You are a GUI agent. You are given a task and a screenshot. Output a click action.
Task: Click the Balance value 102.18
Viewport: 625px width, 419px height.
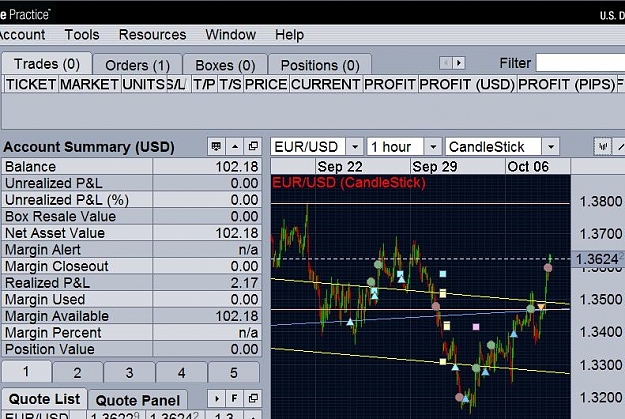tap(237, 166)
